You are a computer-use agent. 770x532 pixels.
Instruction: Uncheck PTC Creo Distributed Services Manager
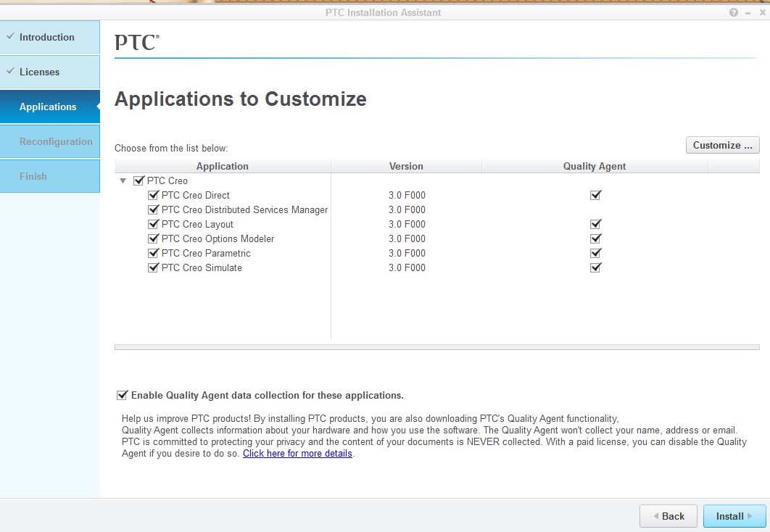click(153, 209)
